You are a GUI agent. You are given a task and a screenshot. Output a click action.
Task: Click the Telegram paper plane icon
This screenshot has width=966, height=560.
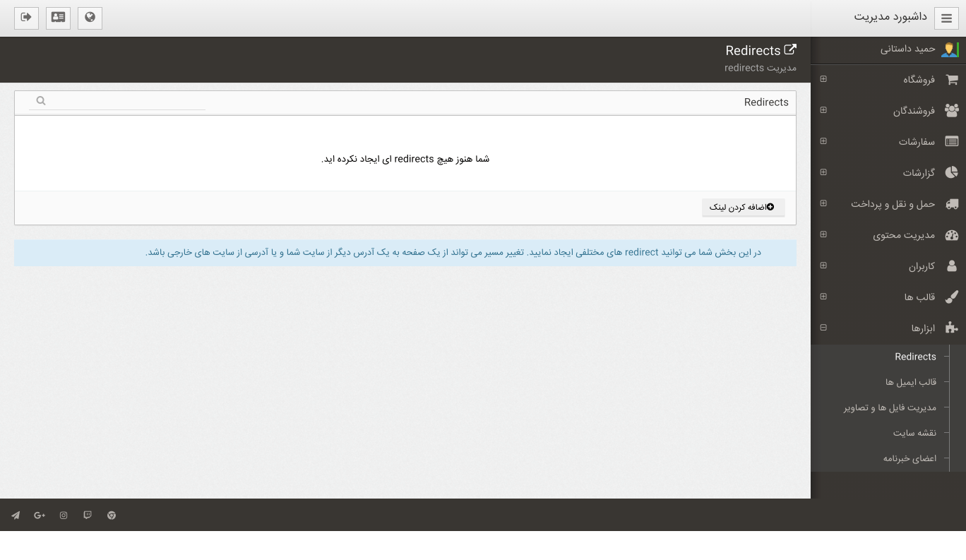[x=16, y=516]
